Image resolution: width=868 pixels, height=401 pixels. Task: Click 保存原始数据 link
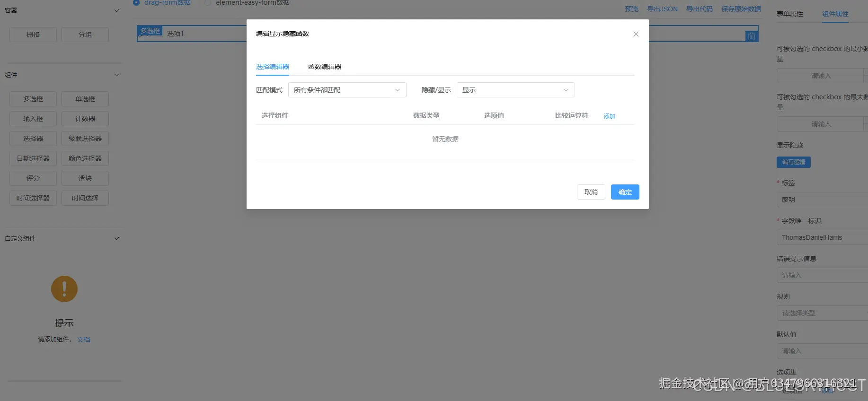point(741,9)
